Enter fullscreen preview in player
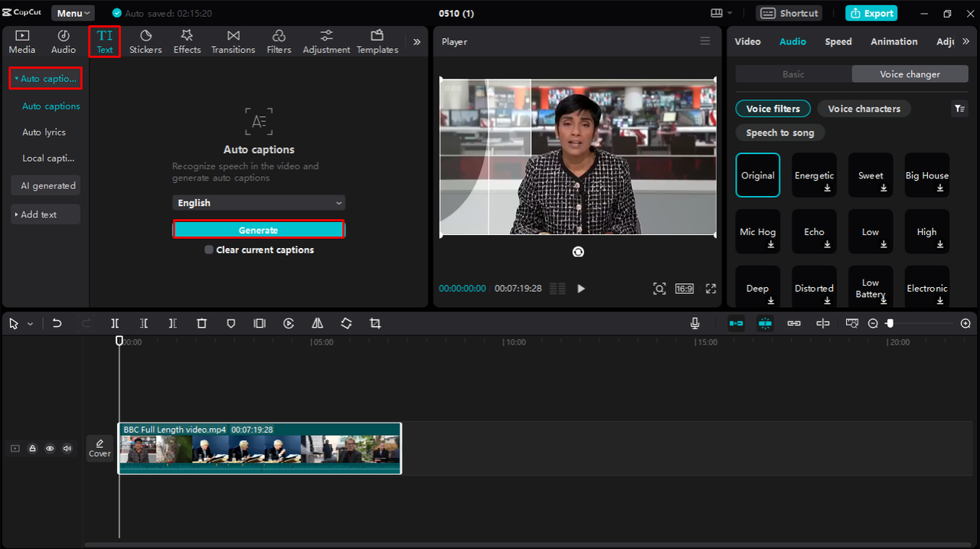This screenshot has width=980, height=549. coord(710,289)
